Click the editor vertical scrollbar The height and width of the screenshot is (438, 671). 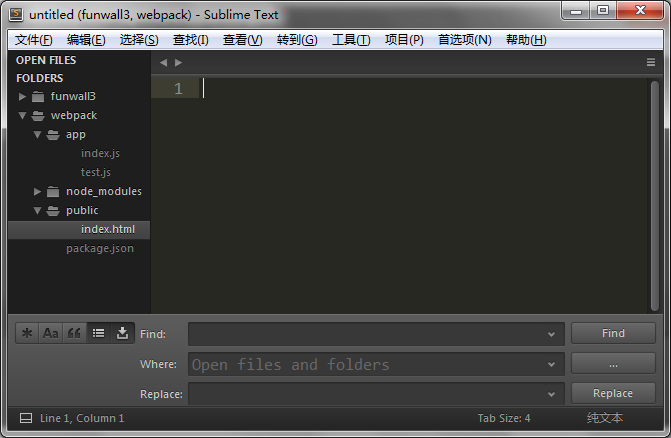655,196
